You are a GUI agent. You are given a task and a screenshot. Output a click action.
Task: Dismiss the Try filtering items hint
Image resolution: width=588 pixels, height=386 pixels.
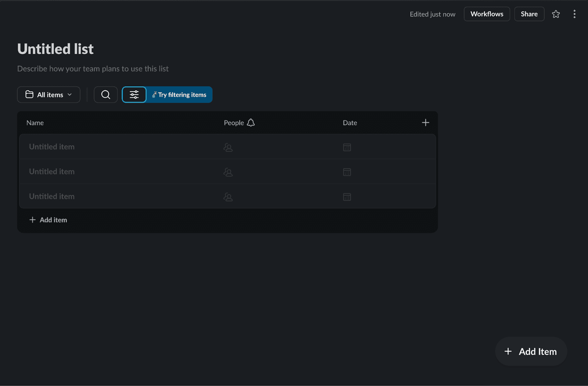point(180,95)
